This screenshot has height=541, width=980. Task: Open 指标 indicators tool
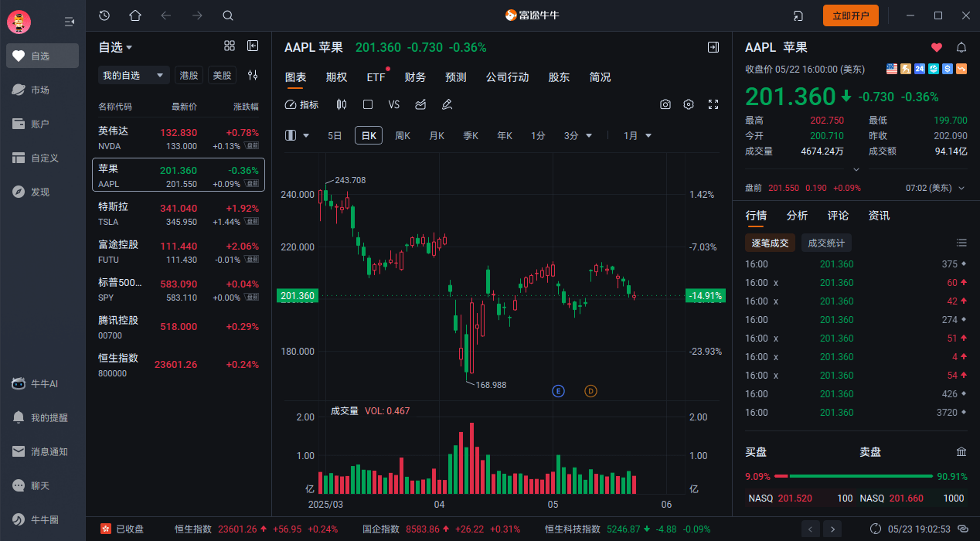(x=301, y=104)
